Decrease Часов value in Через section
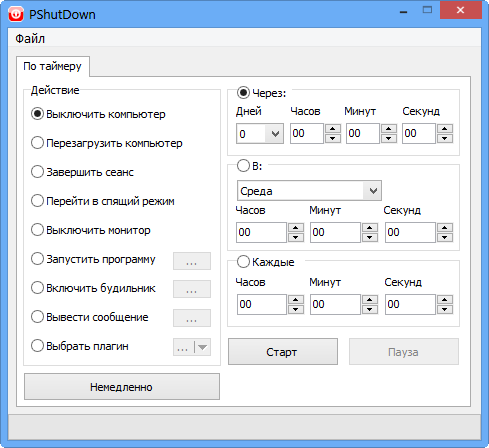 333,138
